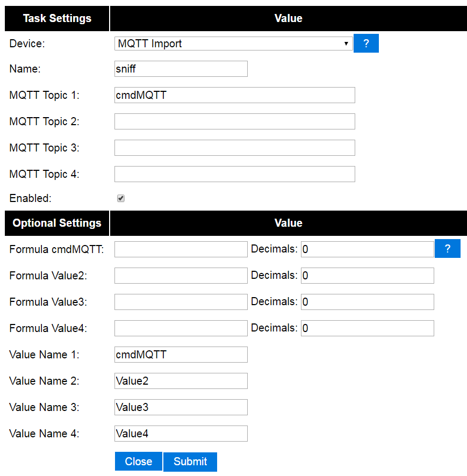This screenshot has width=467, height=476.
Task: Click the Value Name 4 field
Action: tap(181, 434)
